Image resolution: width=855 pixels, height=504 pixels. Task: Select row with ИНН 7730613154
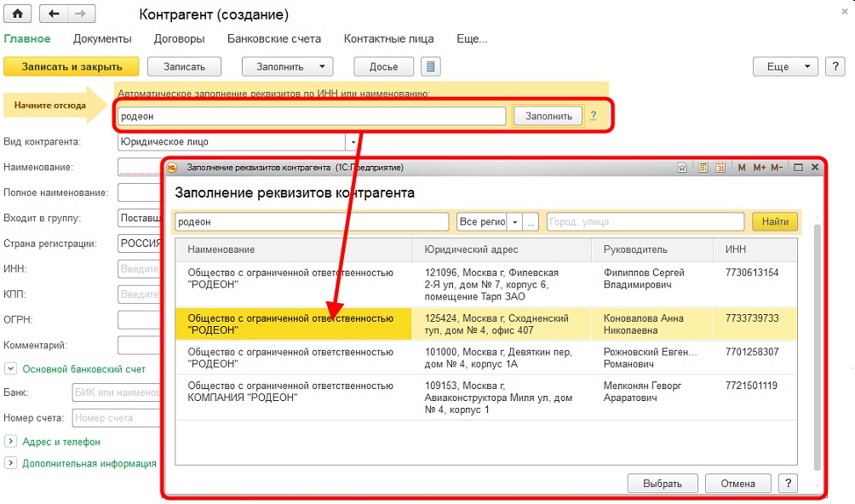click(486, 284)
